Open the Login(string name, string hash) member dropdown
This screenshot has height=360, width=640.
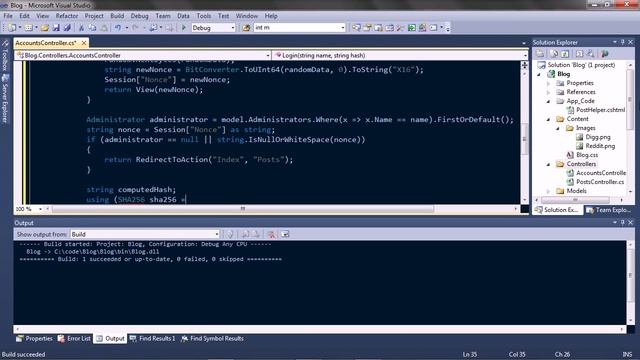click(x=524, y=55)
